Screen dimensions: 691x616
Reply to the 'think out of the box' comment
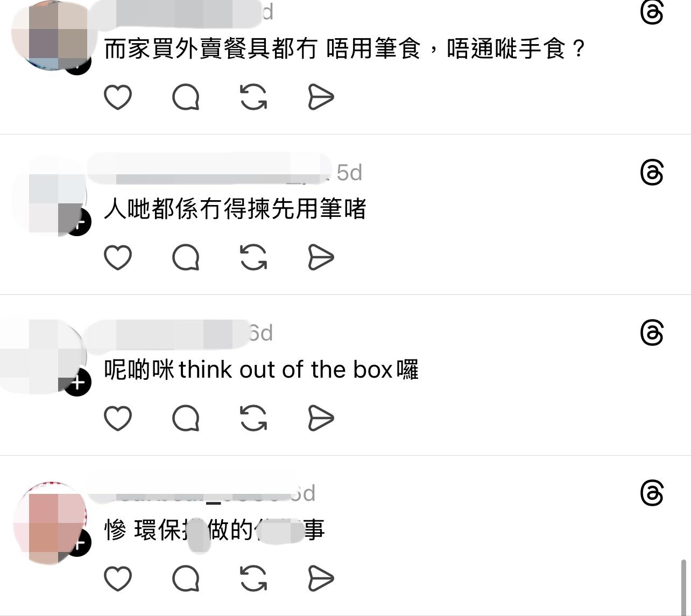point(186,418)
